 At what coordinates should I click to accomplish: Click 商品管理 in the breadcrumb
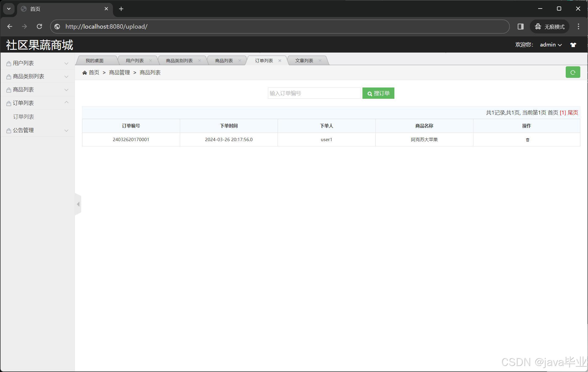[120, 73]
